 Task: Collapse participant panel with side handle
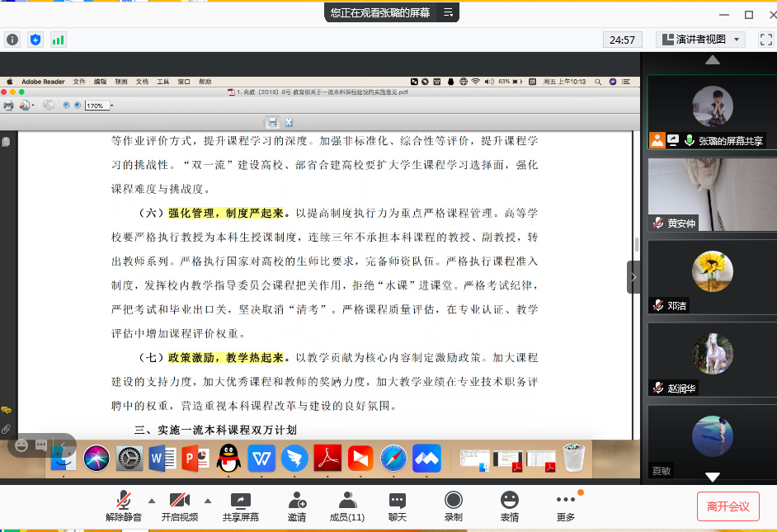pos(633,277)
